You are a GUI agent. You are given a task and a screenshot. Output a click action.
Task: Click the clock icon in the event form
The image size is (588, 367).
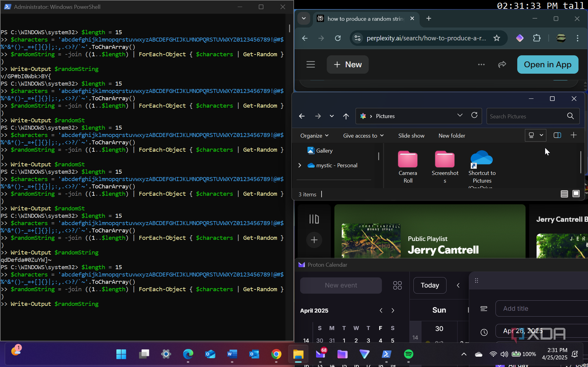[484, 332]
